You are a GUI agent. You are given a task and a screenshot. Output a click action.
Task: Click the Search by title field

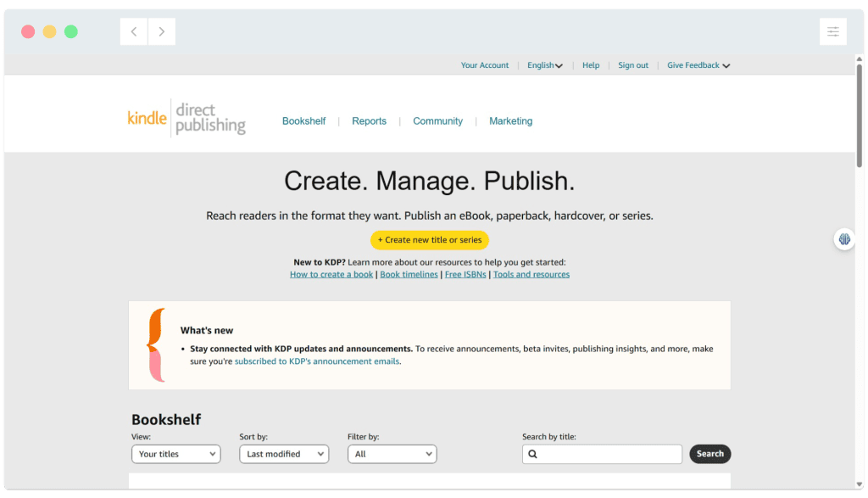603,454
